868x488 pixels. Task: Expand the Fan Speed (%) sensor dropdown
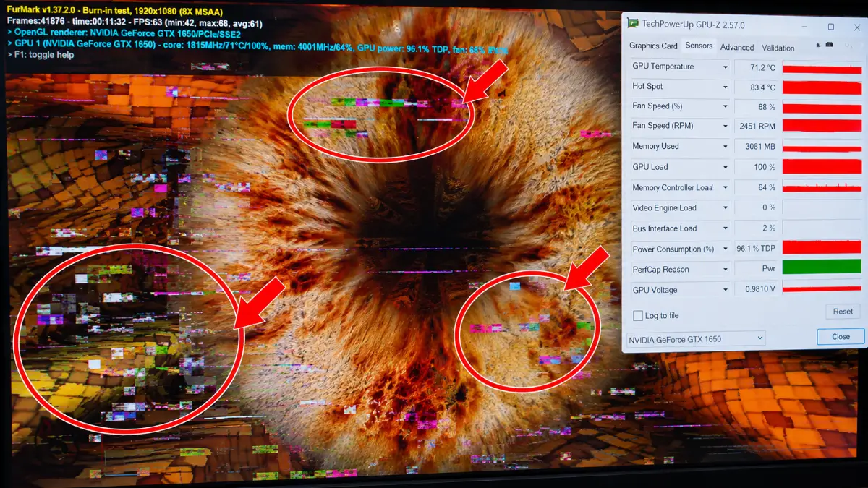[726, 107]
